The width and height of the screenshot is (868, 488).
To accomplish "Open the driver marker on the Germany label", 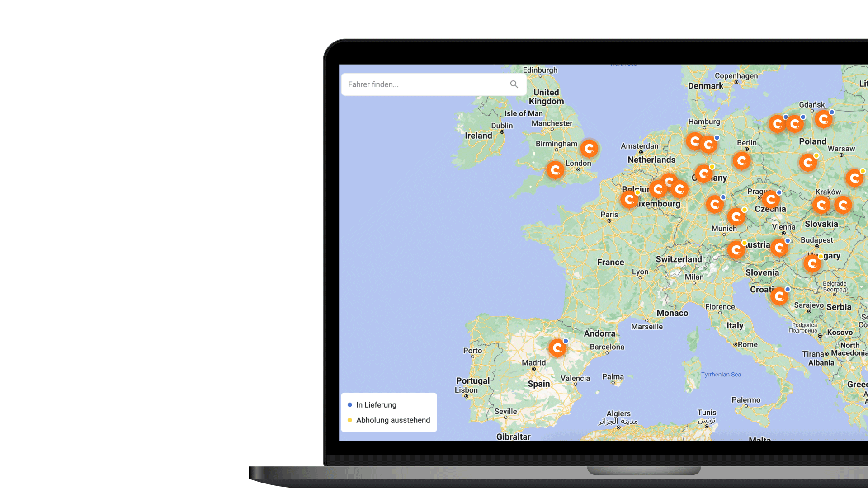I will 704,173.
